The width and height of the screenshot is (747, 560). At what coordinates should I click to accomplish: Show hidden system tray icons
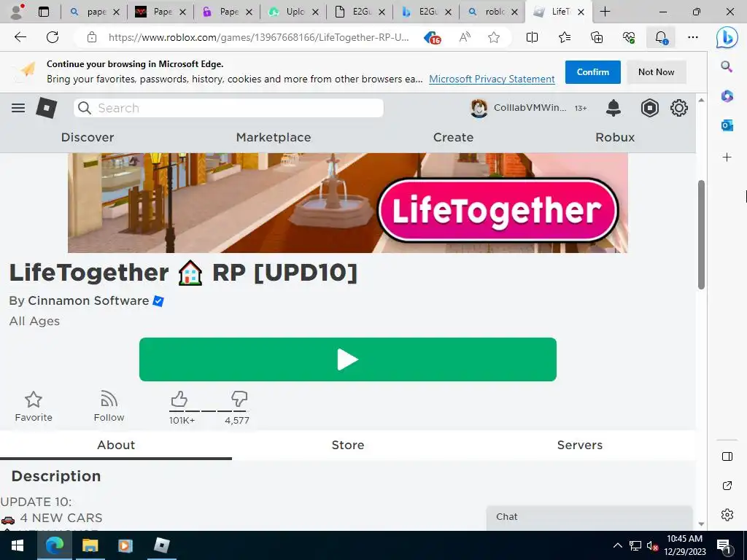(x=617, y=545)
